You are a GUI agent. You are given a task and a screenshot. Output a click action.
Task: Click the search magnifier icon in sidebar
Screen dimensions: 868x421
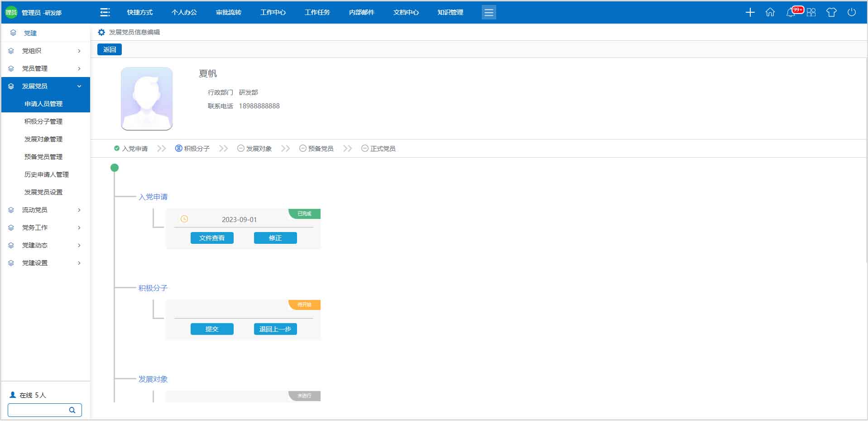click(72, 410)
